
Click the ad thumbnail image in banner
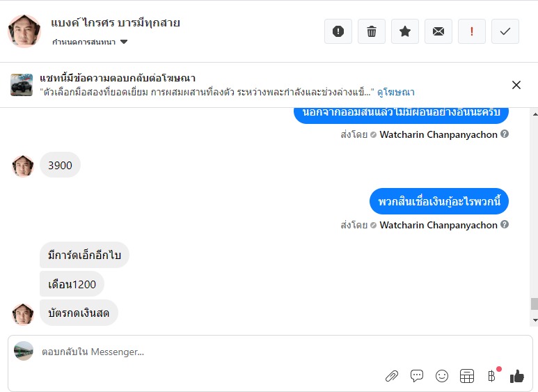[x=22, y=85]
